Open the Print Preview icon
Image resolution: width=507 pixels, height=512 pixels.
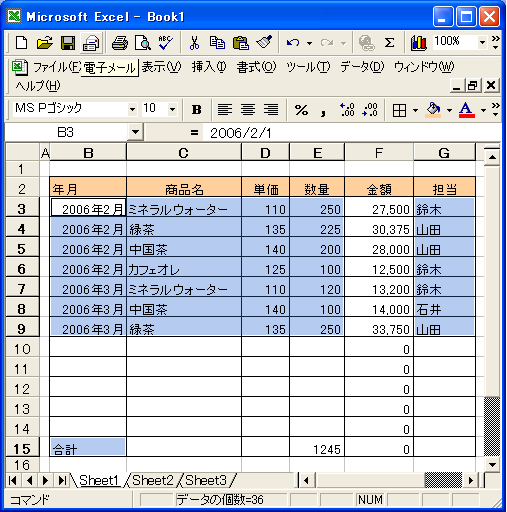143,43
